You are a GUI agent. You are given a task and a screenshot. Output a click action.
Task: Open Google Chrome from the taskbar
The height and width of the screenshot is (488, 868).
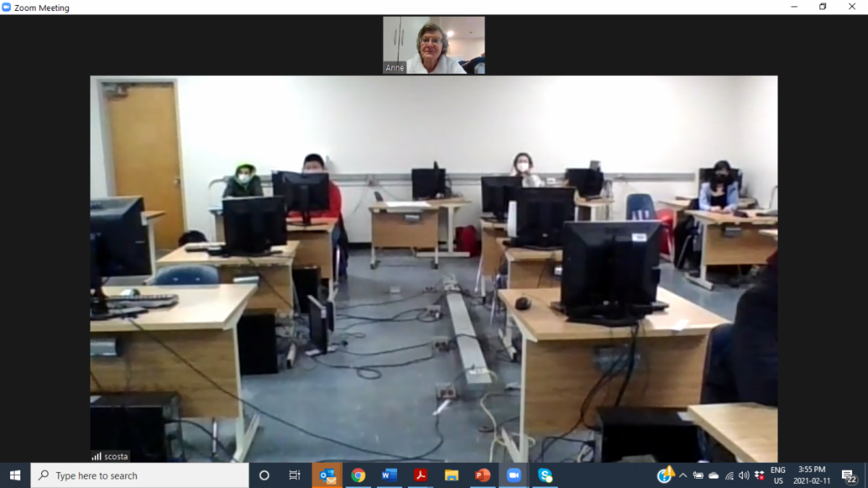click(358, 475)
